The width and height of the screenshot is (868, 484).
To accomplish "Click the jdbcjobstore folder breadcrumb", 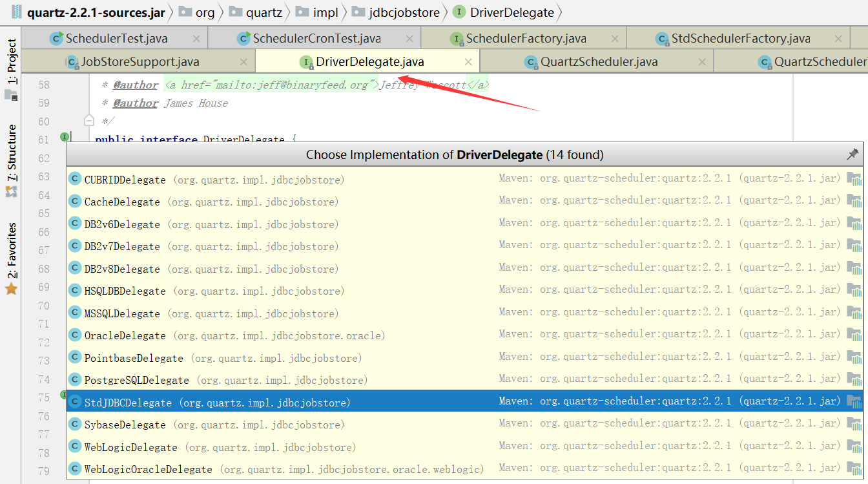I will click(x=396, y=12).
